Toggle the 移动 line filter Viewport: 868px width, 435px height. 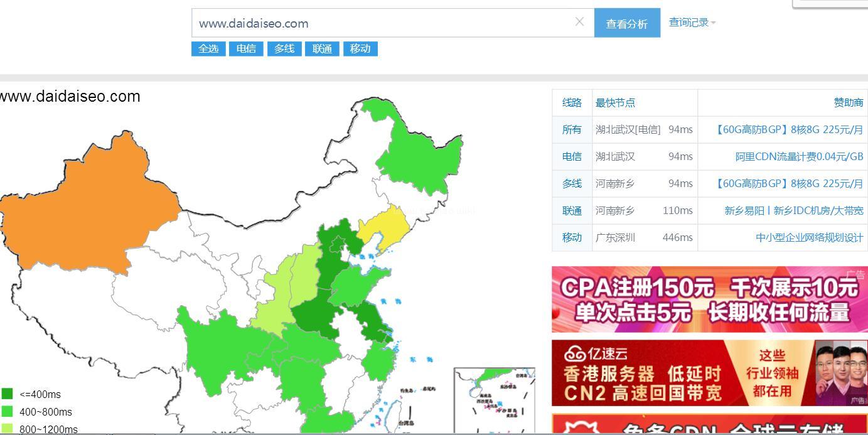pyautogui.click(x=360, y=49)
